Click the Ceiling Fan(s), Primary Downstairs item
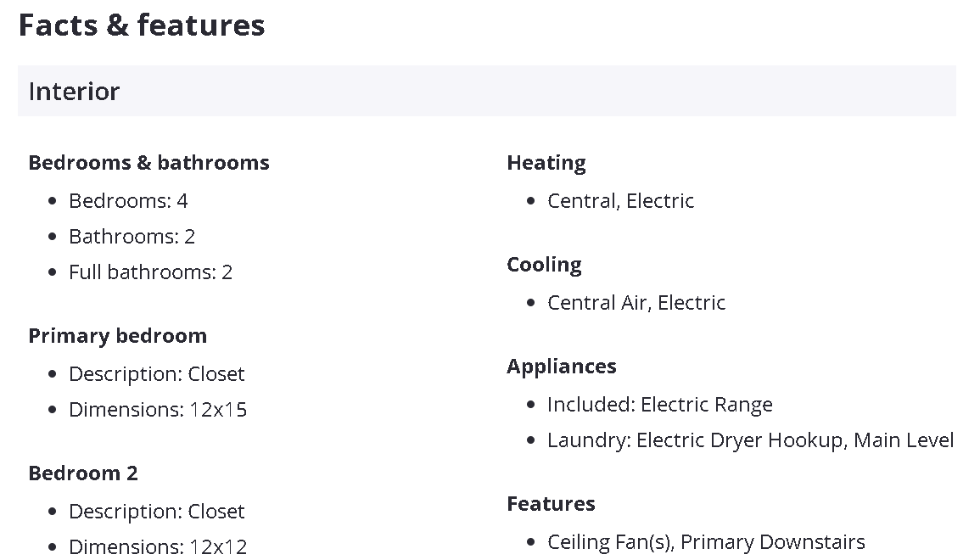The image size is (980, 560). click(x=706, y=542)
